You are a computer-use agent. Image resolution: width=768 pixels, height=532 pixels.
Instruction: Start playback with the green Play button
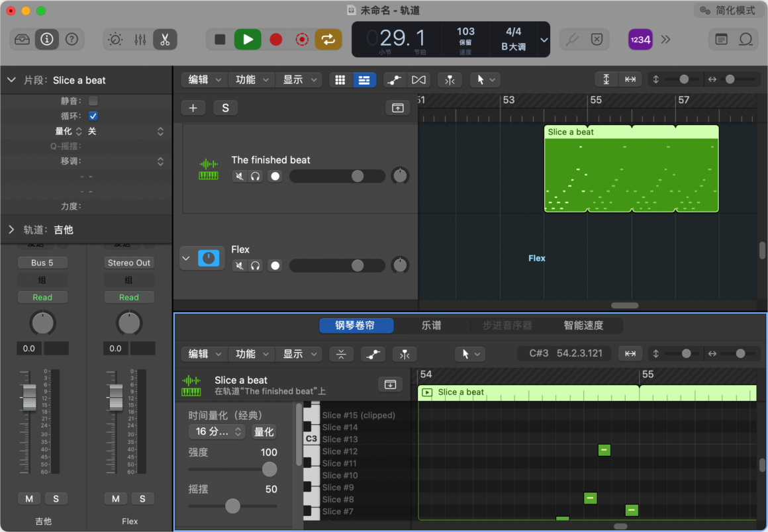pyautogui.click(x=248, y=40)
